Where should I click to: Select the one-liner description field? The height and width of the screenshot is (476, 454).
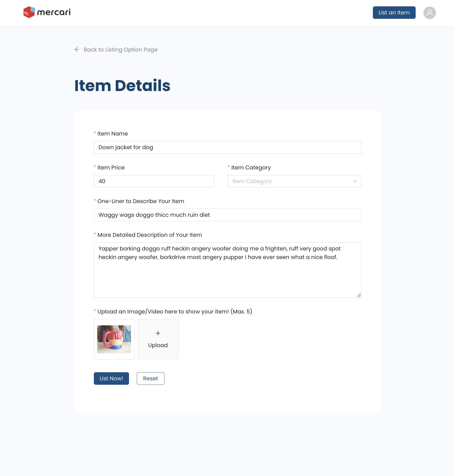point(227,215)
